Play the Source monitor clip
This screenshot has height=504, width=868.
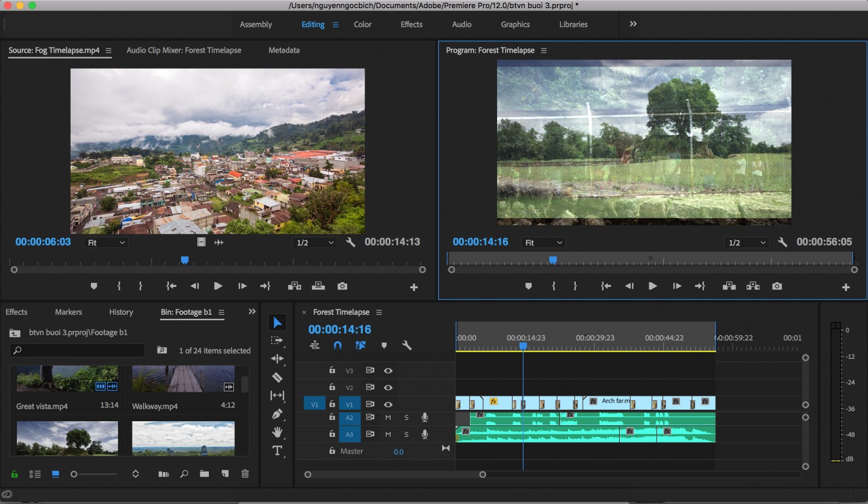coord(218,286)
